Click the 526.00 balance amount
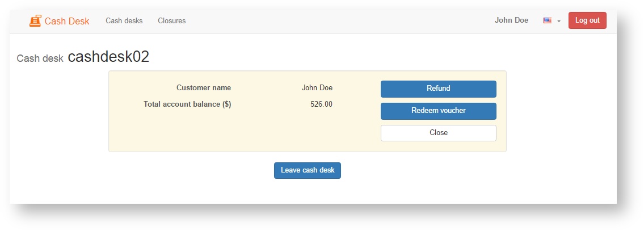Screen dimensions: 644x231 pyautogui.click(x=321, y=104)
